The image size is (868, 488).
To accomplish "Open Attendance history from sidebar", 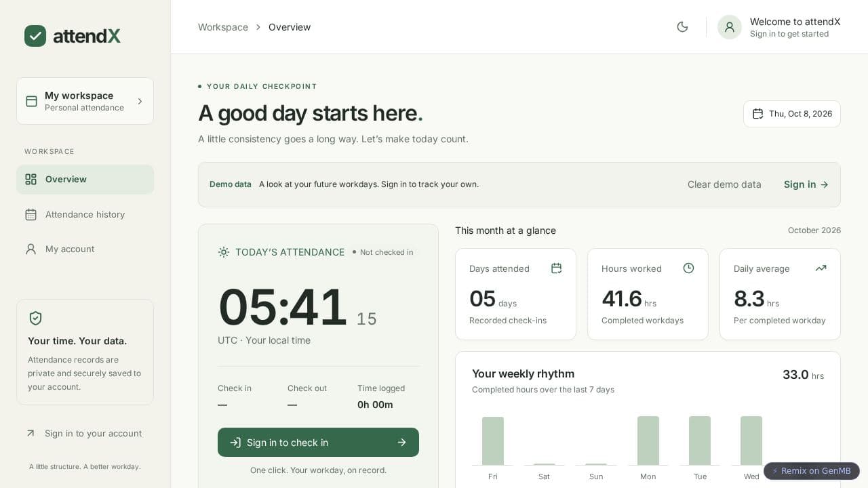I will (85, 214).
